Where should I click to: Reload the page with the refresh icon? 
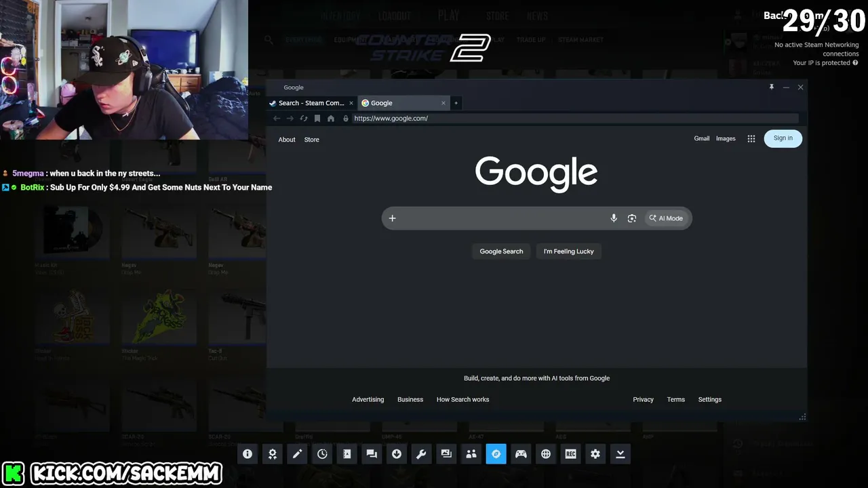pyautogui.click(x=304, y=119)
